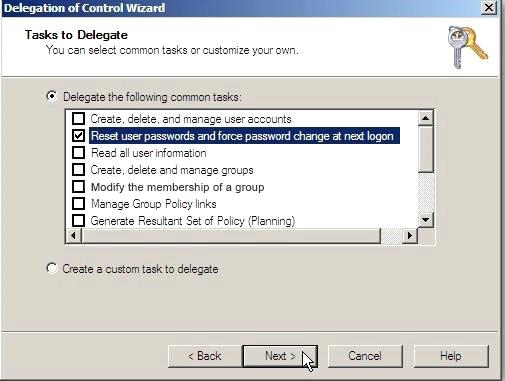Tick Create, delete and manage groups
The image size is (505, 381).
78,169
